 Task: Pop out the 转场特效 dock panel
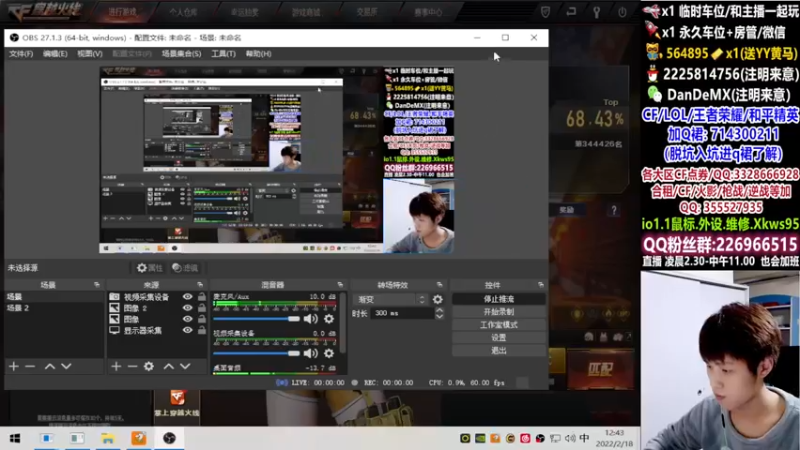tap(439, 285)
